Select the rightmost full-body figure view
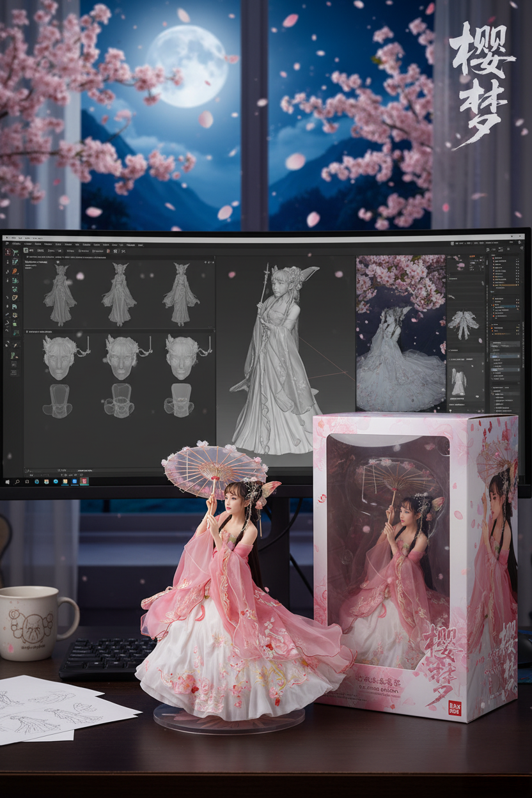The image size is (532, 798). [x=180, y=295]
